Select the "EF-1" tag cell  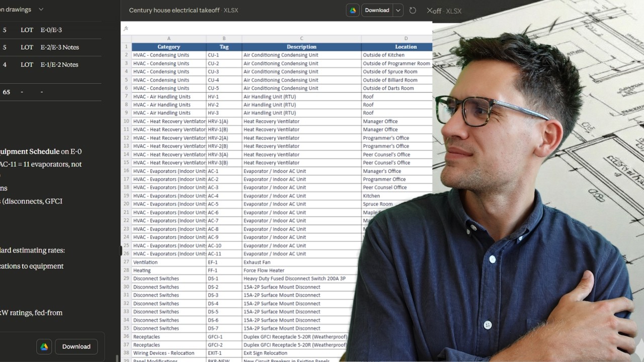(224, 262)
